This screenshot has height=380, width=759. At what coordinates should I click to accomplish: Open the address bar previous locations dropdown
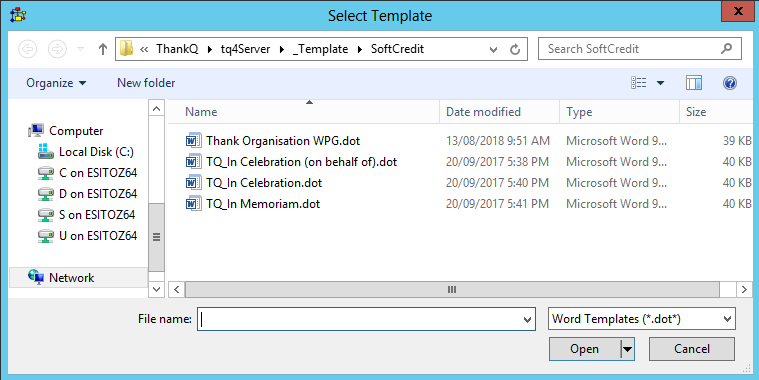(493, 49)
